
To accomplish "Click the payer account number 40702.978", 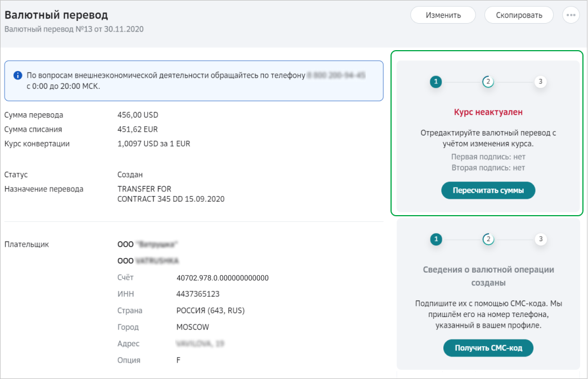I will click(222, 278).
